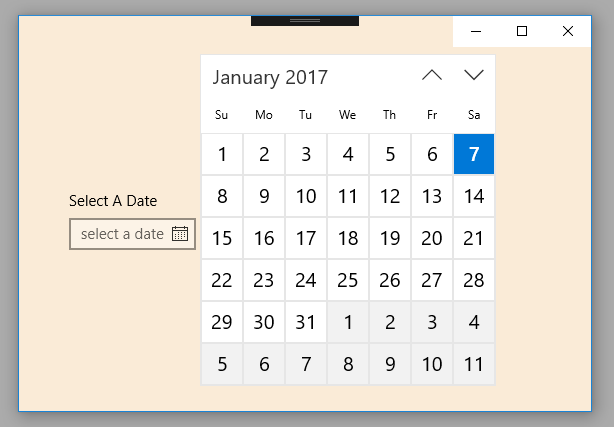The image size is (614, 427).
Task: Minimize the application window
Action: 475,31
